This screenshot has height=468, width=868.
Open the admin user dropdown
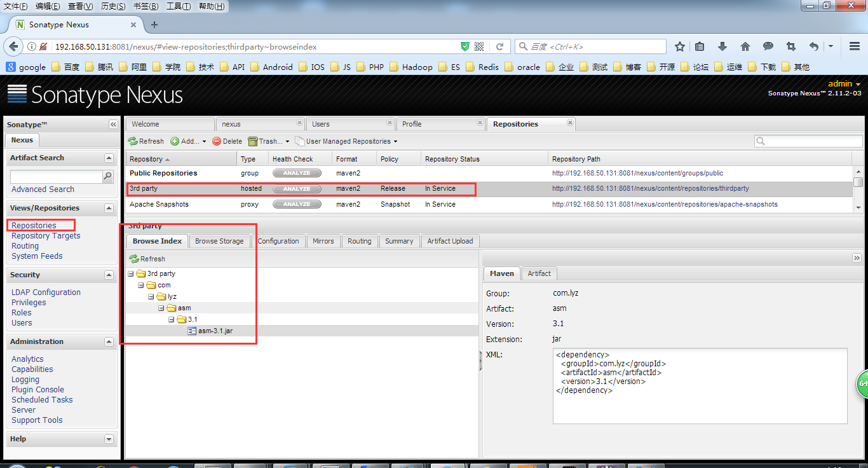pyautogui.click(x=844, y=84)
